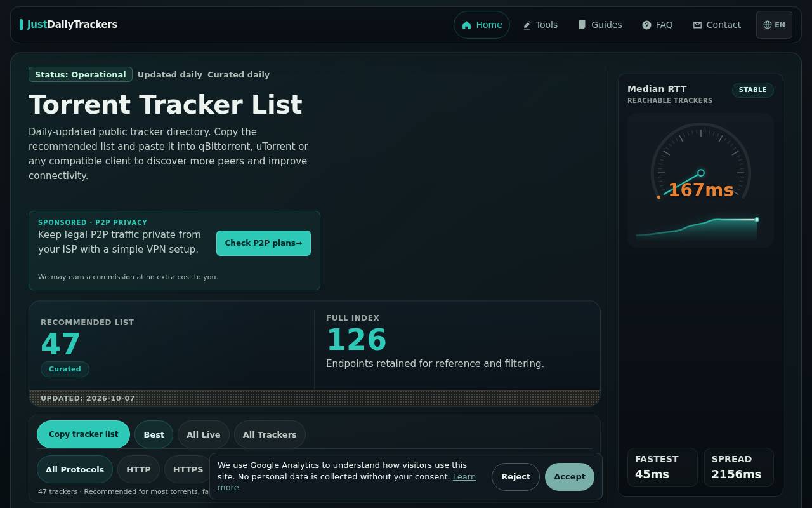Select the All Protocols filter chip

(x=74, y=469)
